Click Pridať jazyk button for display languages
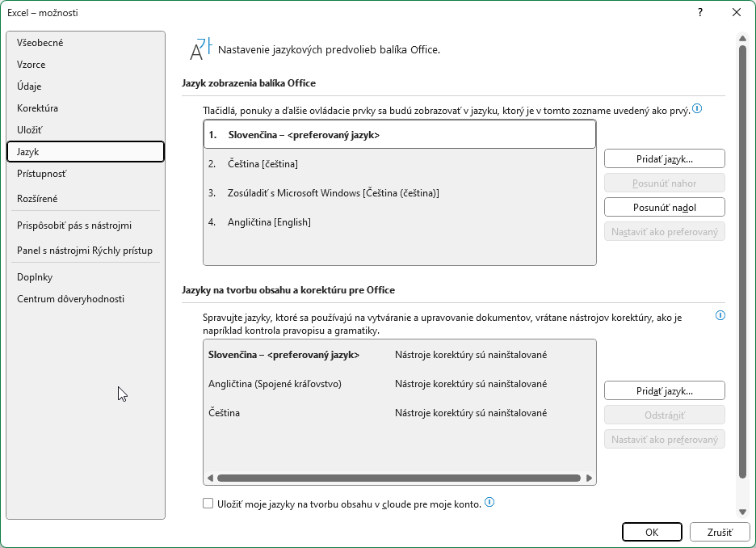The image size is (756, 548). [x=665, y=158]
